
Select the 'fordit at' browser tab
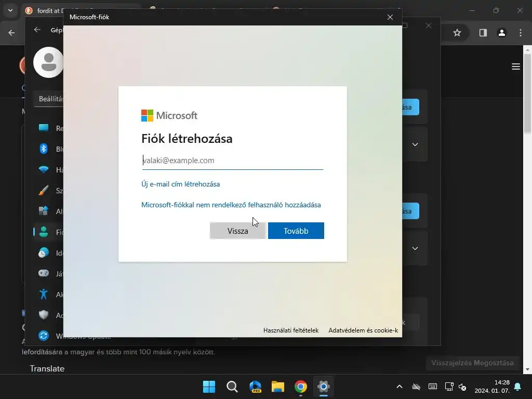[x=44, y=10]
